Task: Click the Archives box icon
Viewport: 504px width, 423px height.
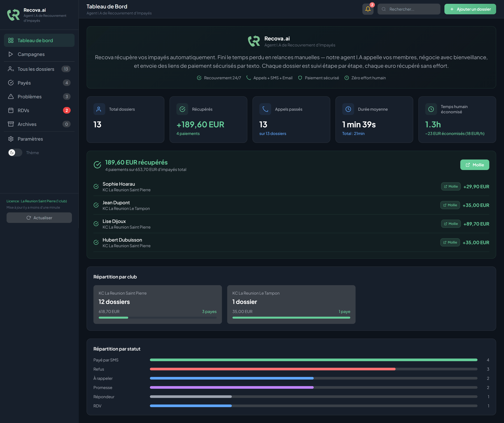Action: [11, 124]
